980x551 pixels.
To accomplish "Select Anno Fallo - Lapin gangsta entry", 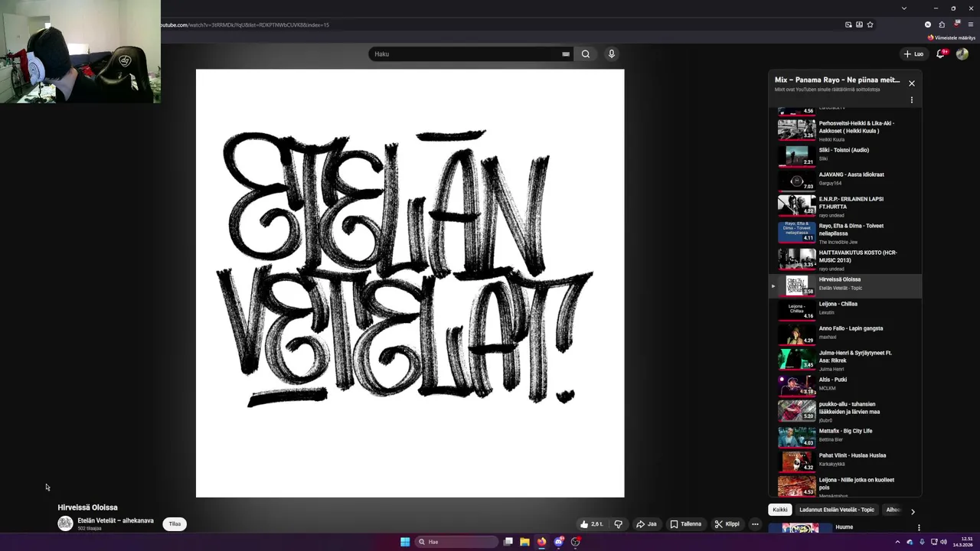I will 846,334.
